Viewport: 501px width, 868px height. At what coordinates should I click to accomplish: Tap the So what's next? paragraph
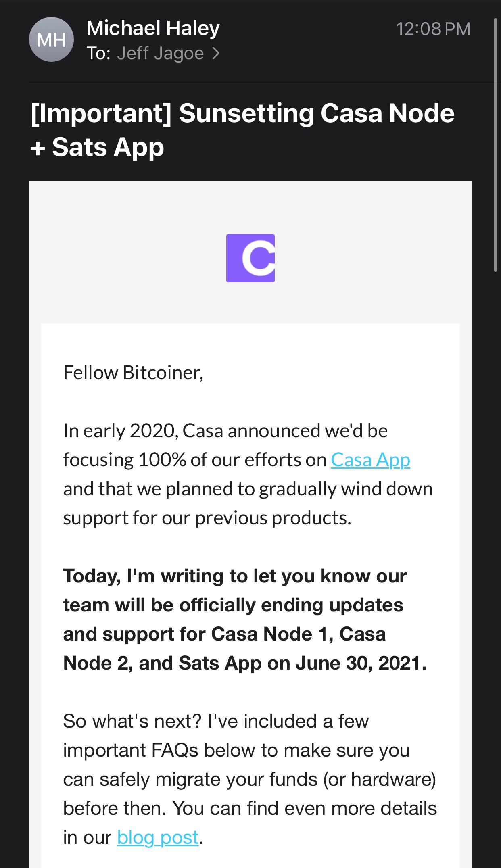(250, 779)
